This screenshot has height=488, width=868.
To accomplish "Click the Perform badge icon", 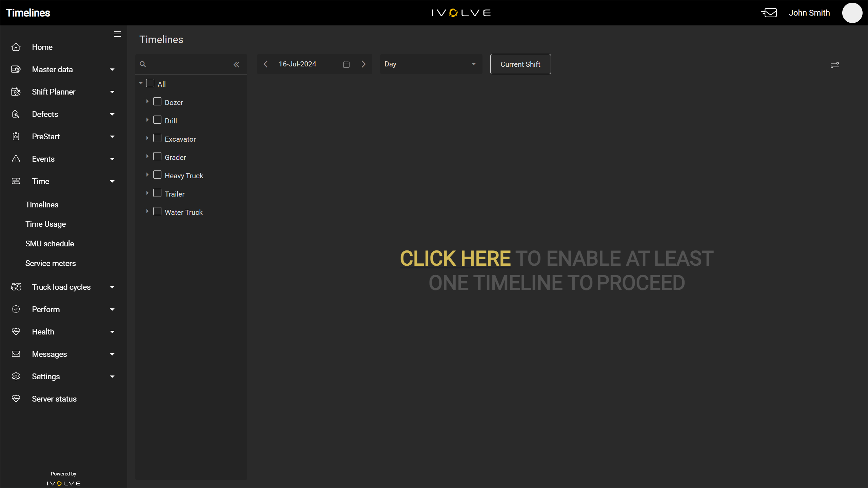I will 16,309.
